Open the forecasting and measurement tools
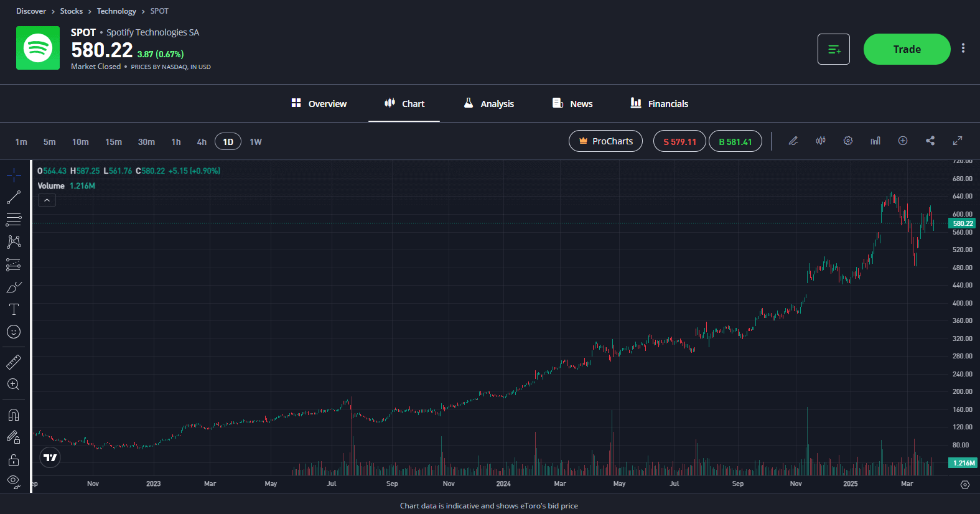 pos(14,264)
